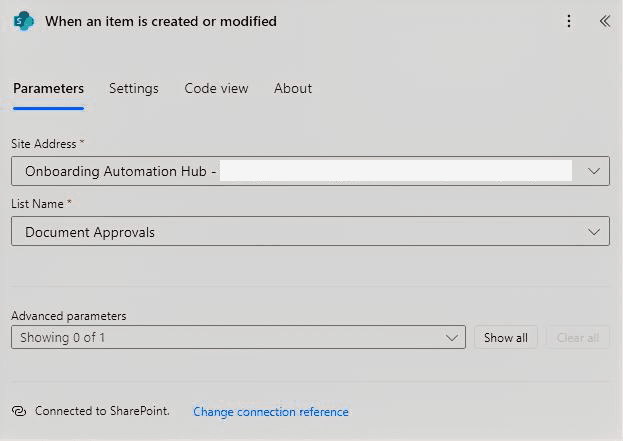Viewport: 623px width, 441px height.
Task: Click the connection link icon near the bottom
Action: tap(19, 411)
